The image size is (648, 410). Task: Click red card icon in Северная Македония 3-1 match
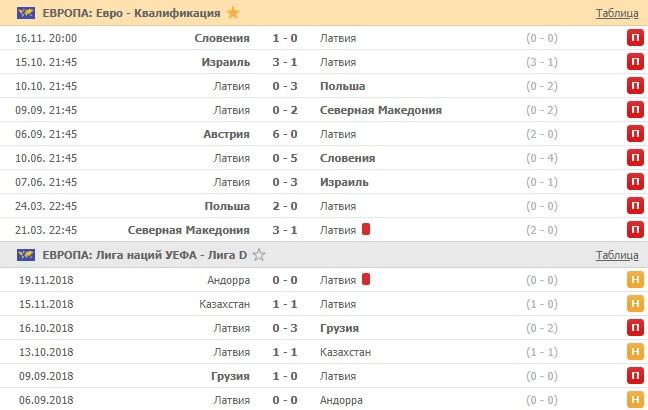click(x=366, y=229)
